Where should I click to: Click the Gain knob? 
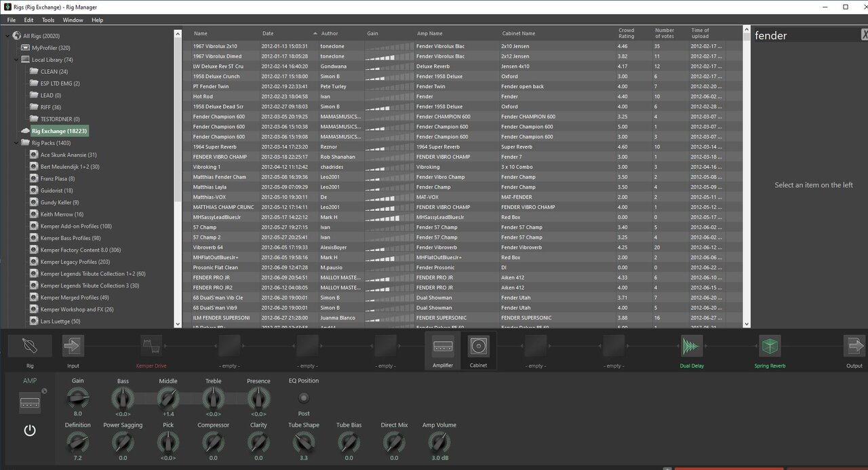78,398
